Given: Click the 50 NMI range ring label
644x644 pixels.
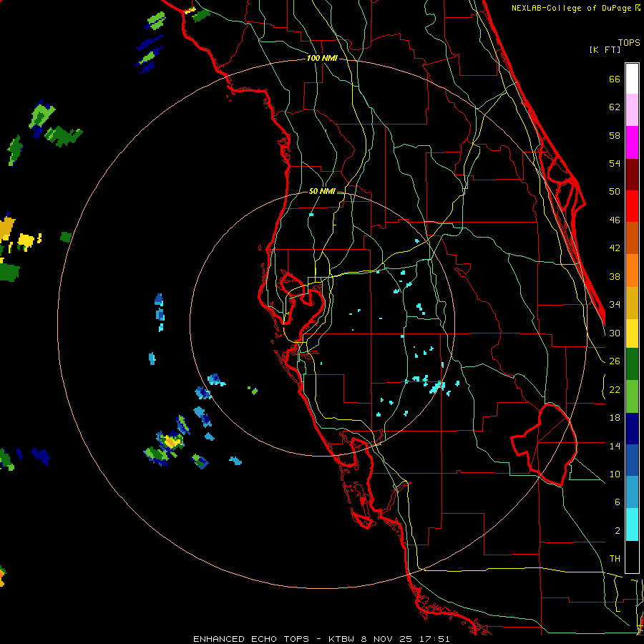Looking at the screenshot, I should (322, 191).
